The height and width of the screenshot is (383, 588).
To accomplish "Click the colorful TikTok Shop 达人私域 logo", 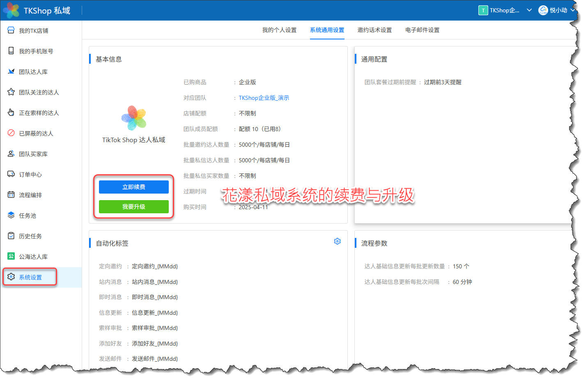I will coord(134,118).
